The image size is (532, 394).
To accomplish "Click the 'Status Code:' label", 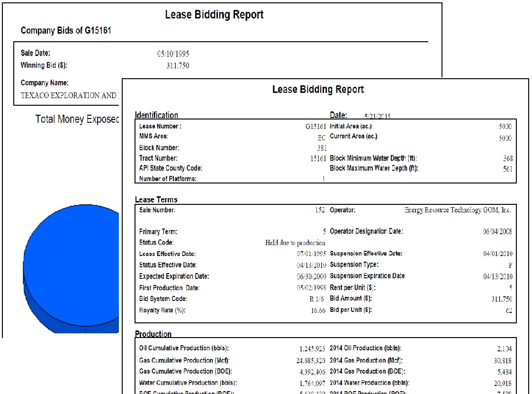I will tap(156, 242).
